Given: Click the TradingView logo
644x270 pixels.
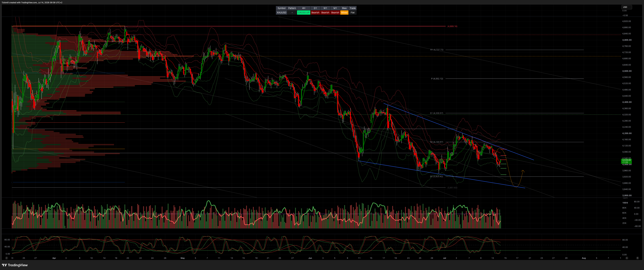Looking at the screenshot, I should (x=15, y=265).
